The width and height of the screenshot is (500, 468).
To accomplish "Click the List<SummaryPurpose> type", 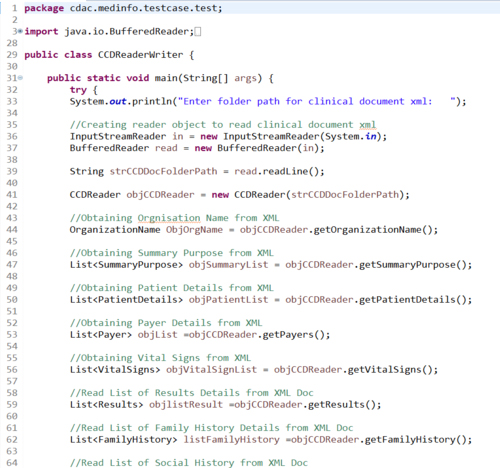I will pos(126,265).
